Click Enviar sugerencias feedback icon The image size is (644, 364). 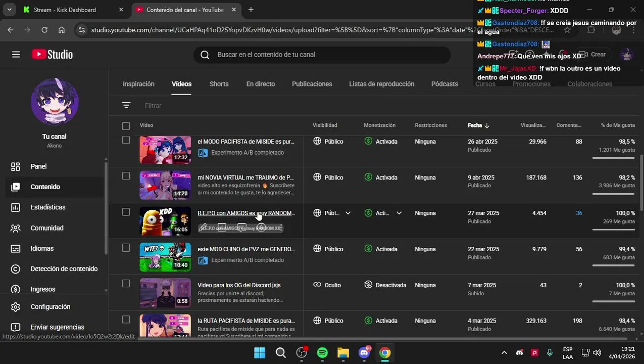(x=16, y=327)
